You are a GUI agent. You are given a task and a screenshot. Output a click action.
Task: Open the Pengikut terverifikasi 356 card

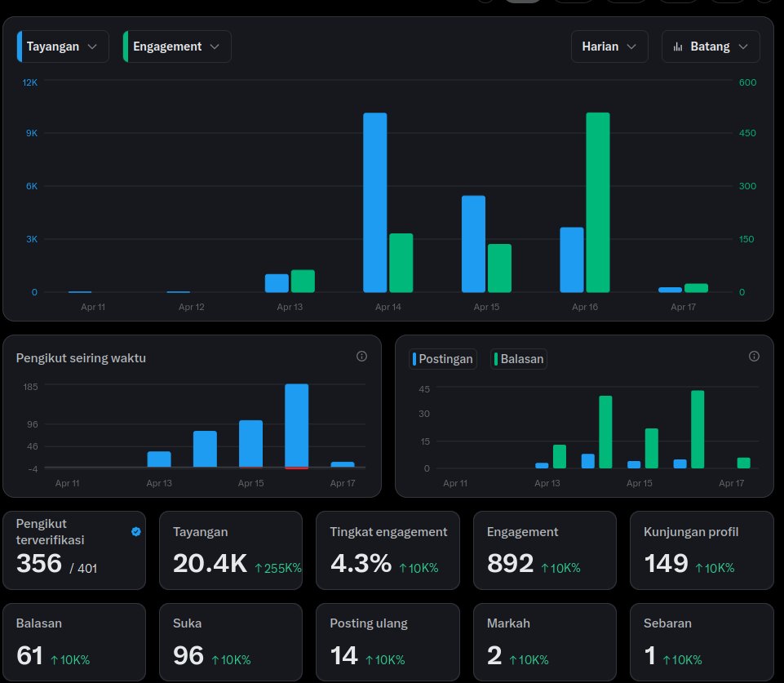(74, 550)
